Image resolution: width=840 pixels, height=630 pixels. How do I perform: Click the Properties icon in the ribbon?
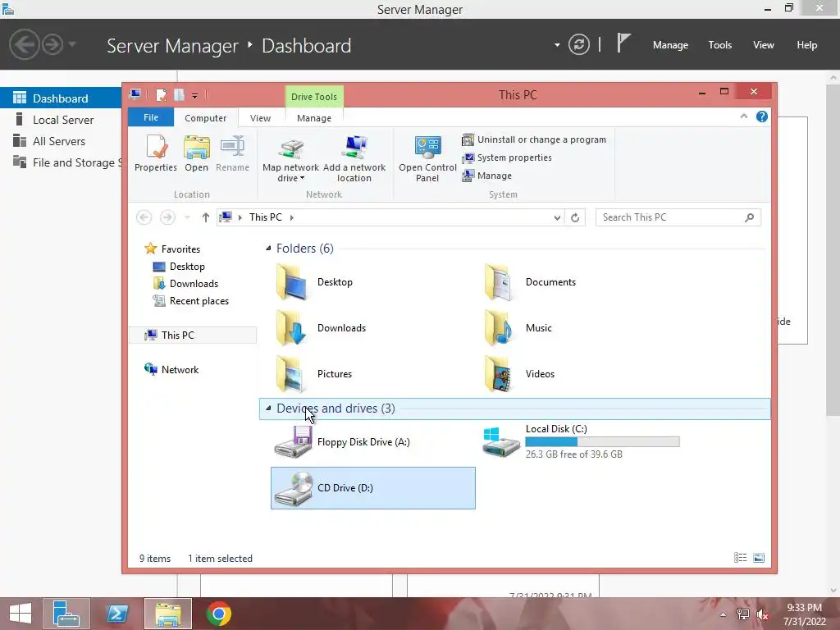point(156,153)
